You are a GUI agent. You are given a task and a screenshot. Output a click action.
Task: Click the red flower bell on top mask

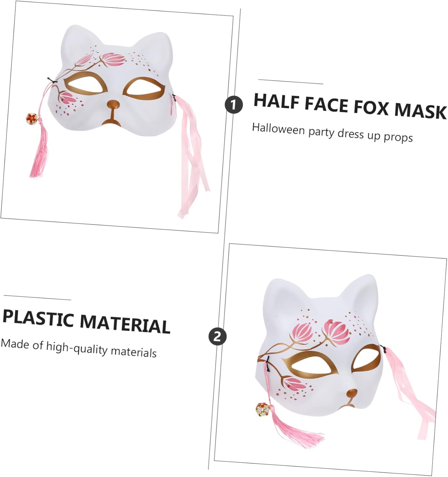[32, 119]
